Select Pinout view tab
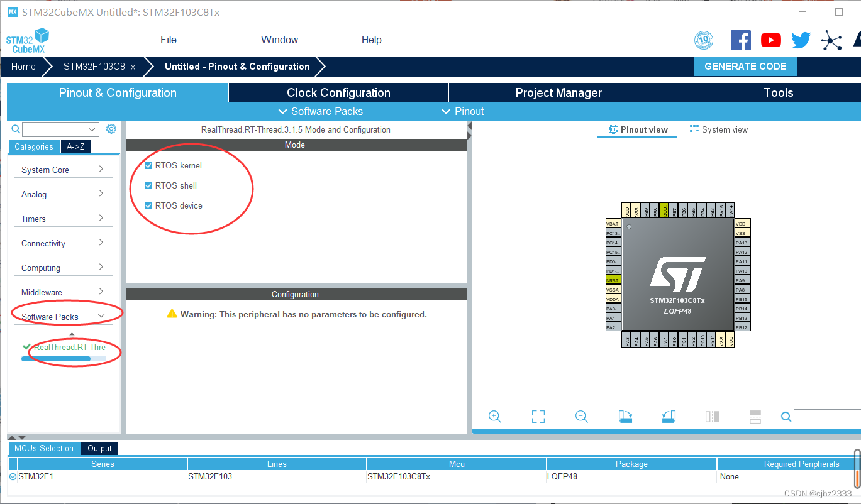This screenshot has height=504, width=861. coord(638,129)
